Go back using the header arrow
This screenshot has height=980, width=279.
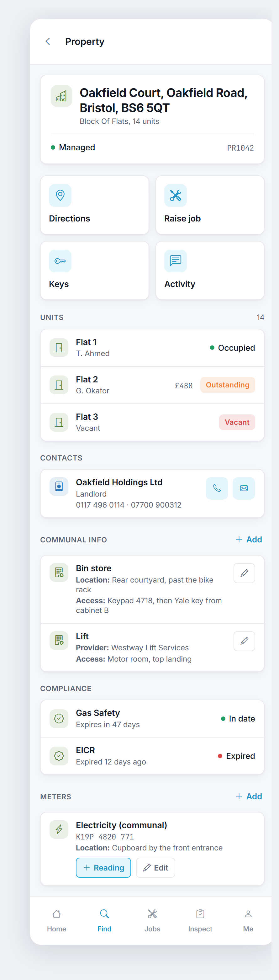click(48, 41)
